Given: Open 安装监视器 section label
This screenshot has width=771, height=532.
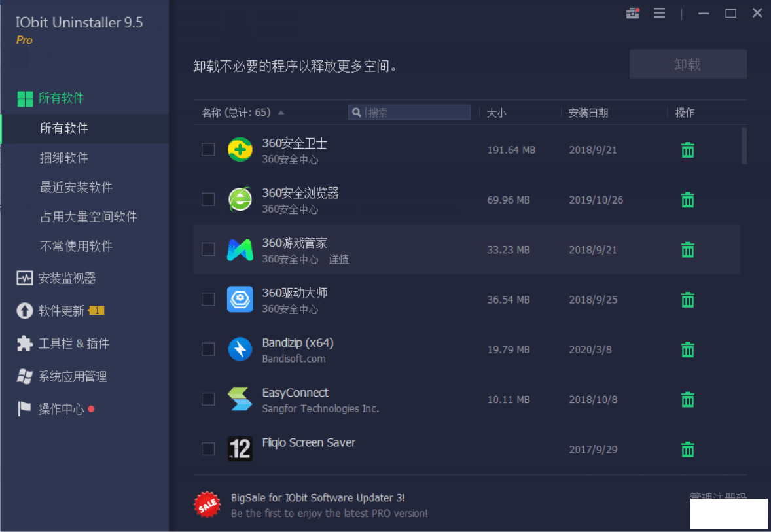Looking at the screenshot, I should [67, 278].
